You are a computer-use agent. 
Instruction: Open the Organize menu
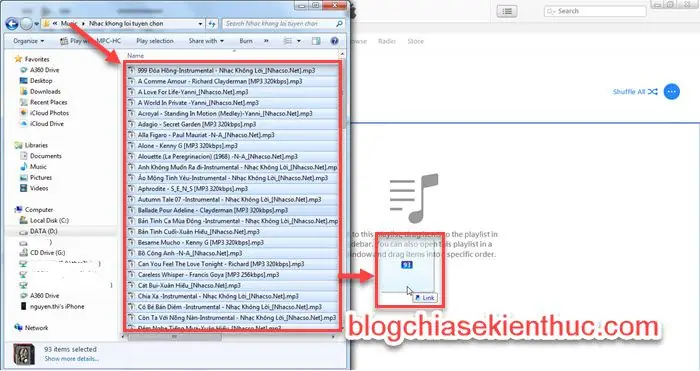29,41
